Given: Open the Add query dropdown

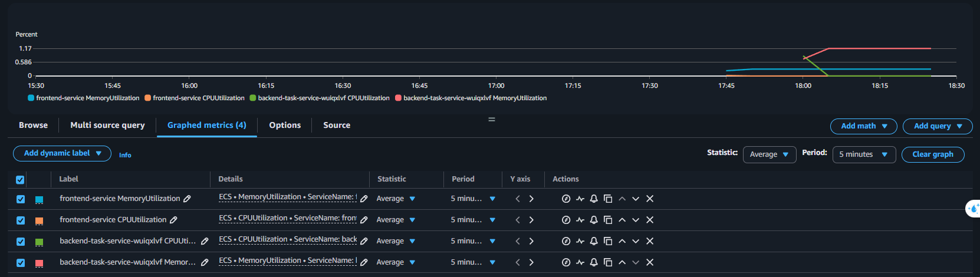Looking at the screenshot, I should [938, 126].
